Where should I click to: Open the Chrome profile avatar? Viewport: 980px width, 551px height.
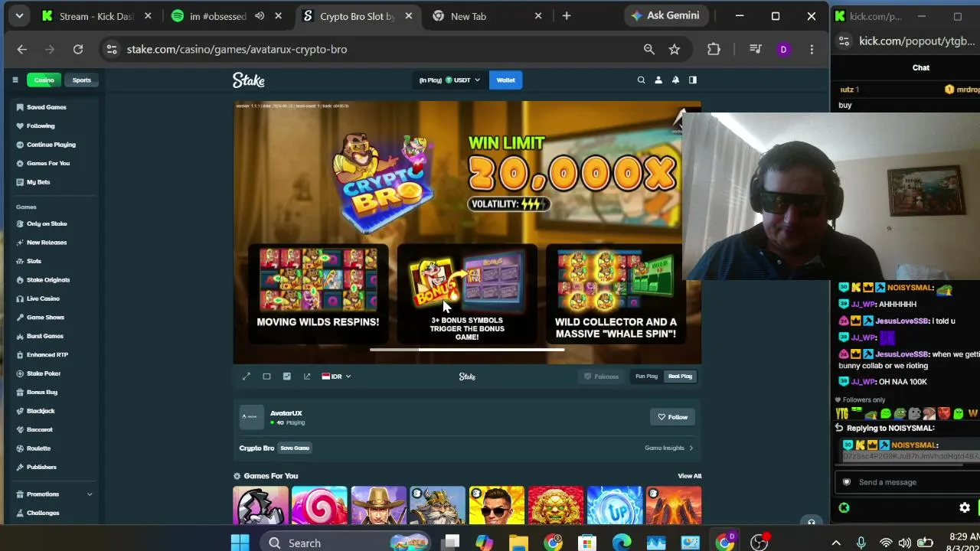pos(783,49)
